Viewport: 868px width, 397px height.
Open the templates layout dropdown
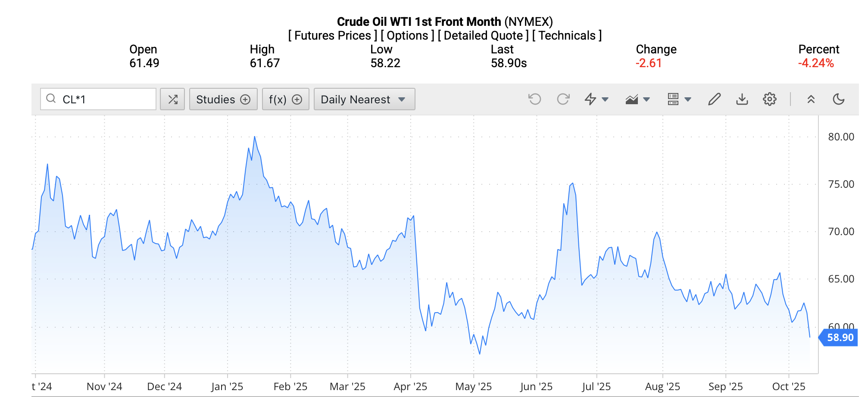point(679,99)
